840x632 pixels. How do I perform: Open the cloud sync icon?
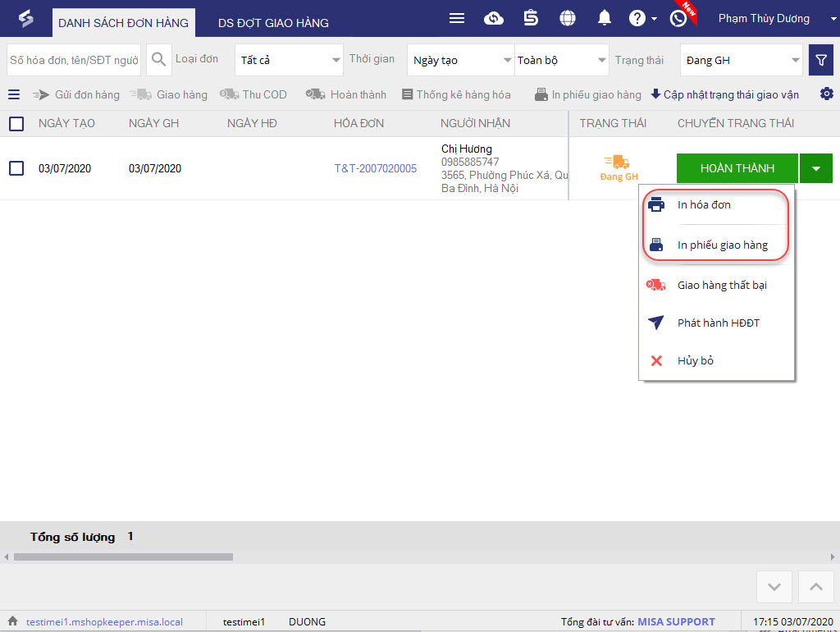[x=493, y=19]
